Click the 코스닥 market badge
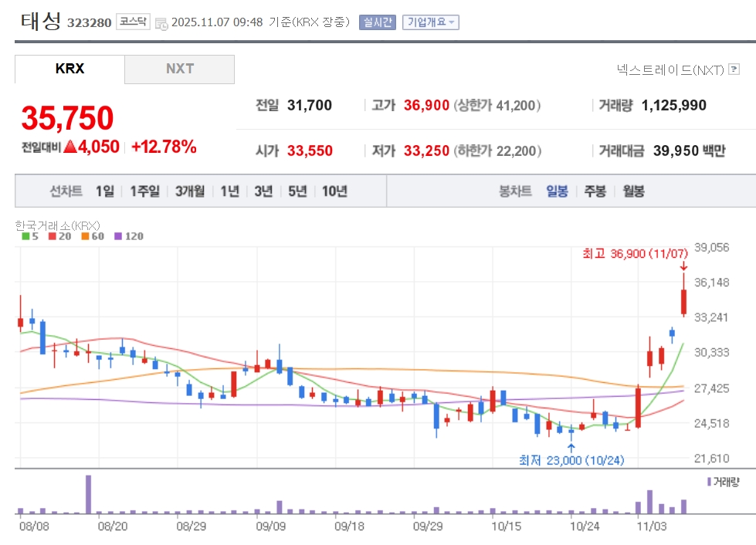 click(133, 22)
